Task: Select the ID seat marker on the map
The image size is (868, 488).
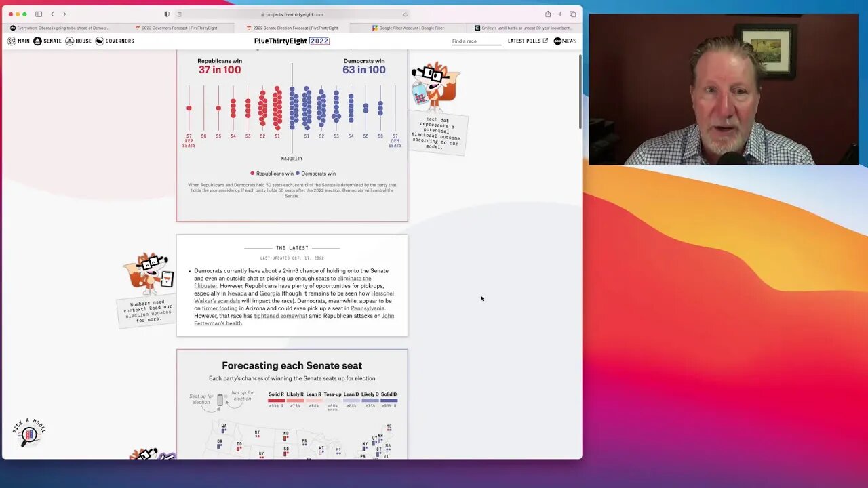Action: pos(239,446)
